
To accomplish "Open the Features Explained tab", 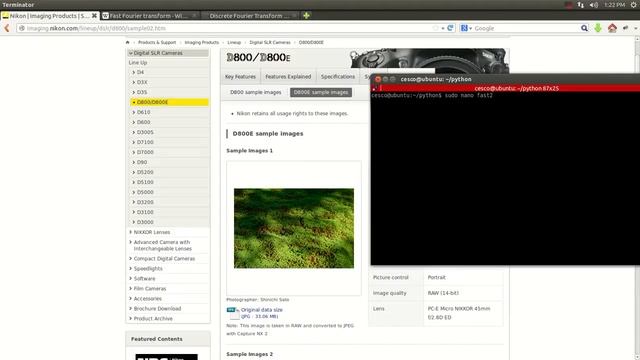I will [x=288, y=77].
